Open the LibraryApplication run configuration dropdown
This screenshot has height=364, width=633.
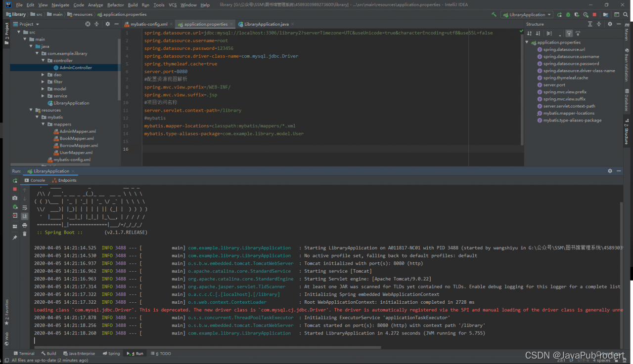(527, 15)
